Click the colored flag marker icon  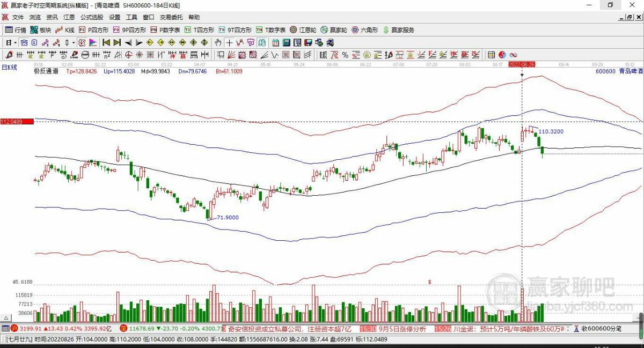[x=93, y=42]
